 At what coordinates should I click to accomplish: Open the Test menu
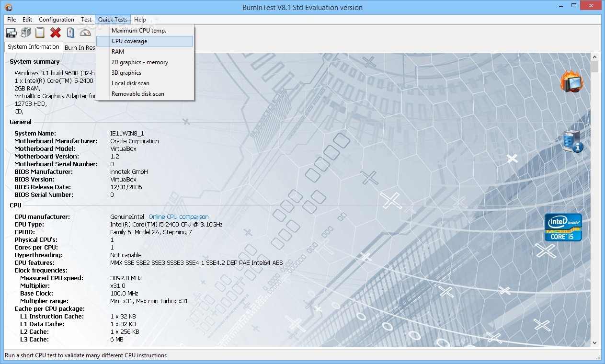click(x=86, y=20)
